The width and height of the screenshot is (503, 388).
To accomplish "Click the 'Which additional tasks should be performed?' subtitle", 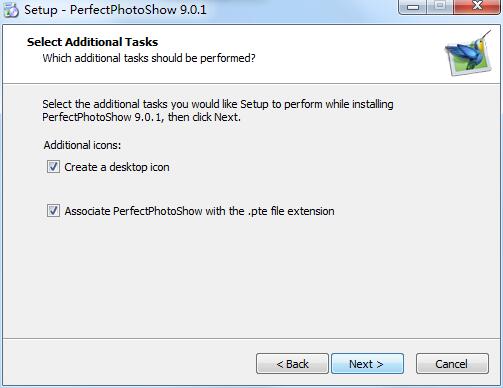I will tap(149, 58).
